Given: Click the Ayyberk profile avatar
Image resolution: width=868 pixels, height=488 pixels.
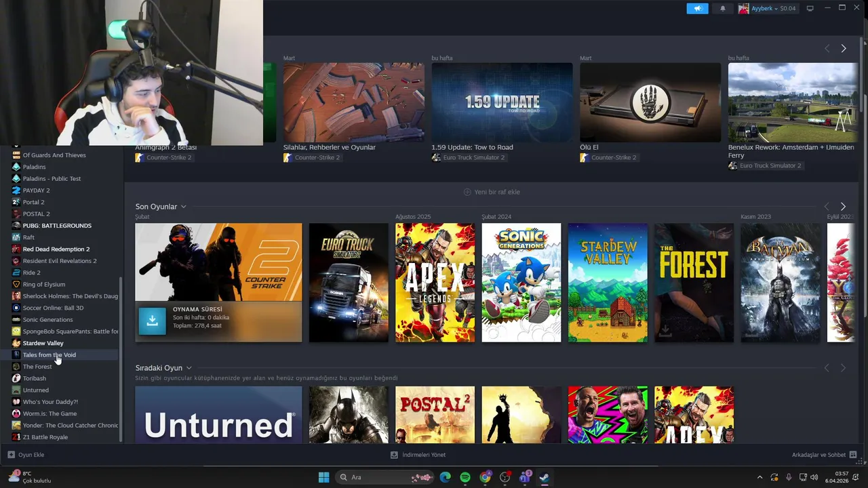Looking at the screenshot, I should pos(743,8).
